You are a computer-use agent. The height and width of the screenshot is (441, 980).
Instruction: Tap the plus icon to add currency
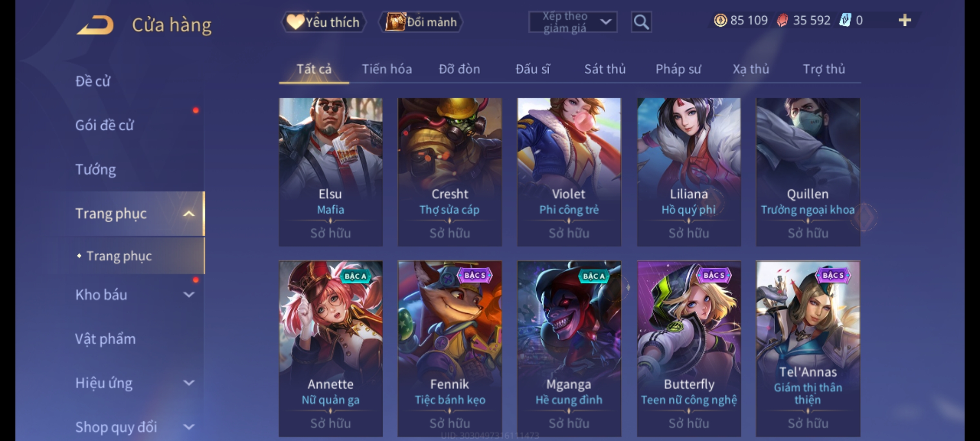click(x=905, y=20)
